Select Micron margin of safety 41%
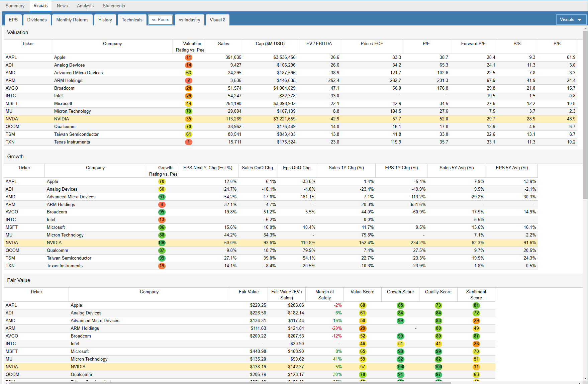Screen dimensions: 588x384 tap(337, 359)
